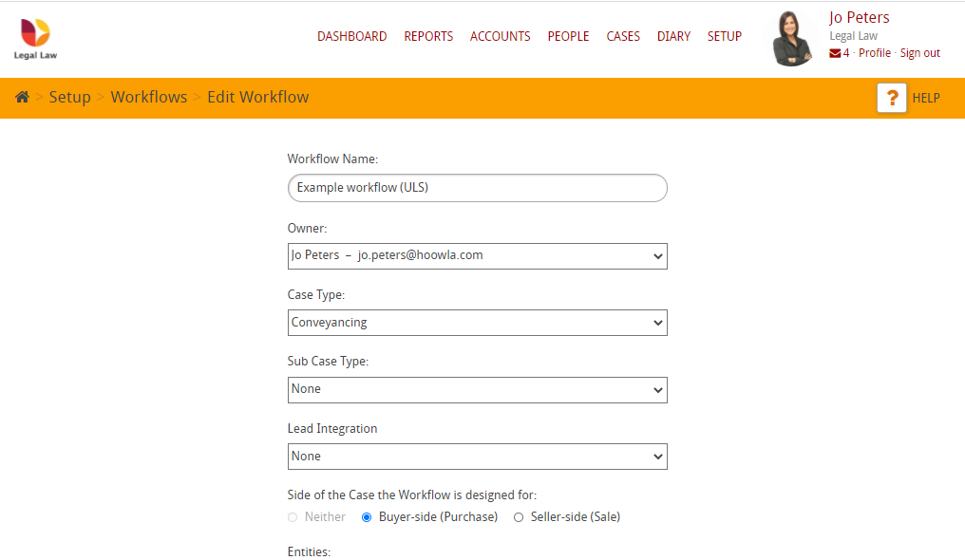Open the profile photo thumbnail
The height and width of the screenshot is (560, 965).
[791, 37]
